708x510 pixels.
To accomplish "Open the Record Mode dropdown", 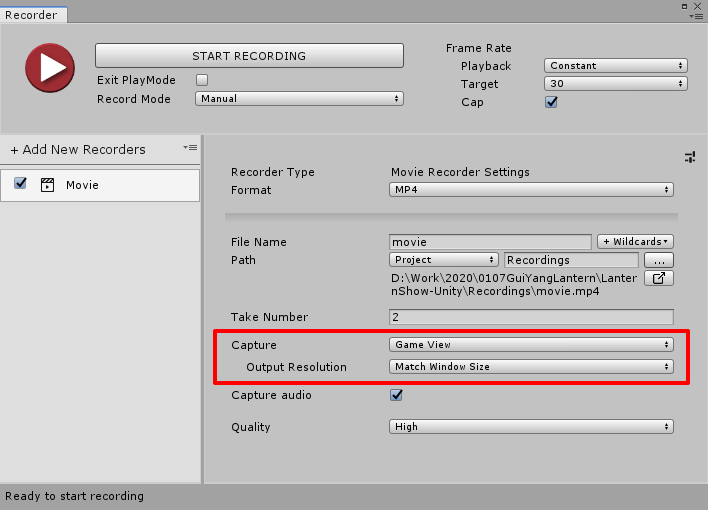I will tap(299, 99).
